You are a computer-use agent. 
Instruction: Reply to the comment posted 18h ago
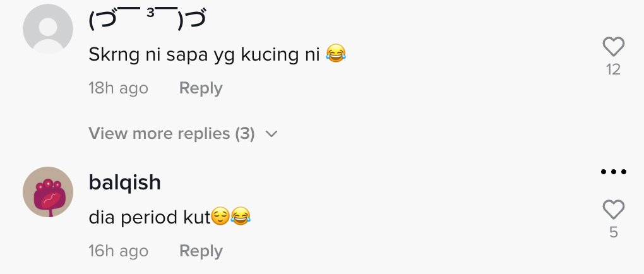pyautogui.click(x=201, y=88)
